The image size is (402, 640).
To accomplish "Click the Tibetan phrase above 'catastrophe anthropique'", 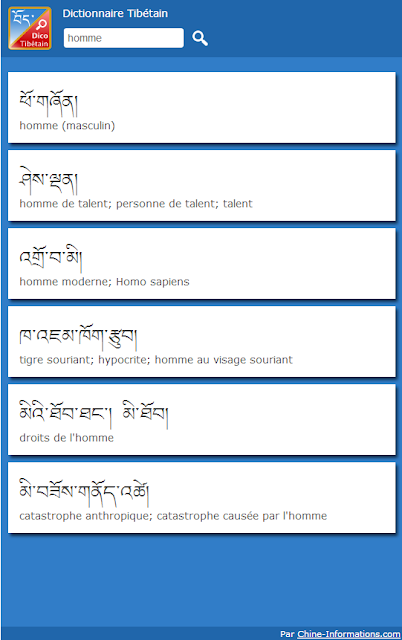I will pos(84,492).
